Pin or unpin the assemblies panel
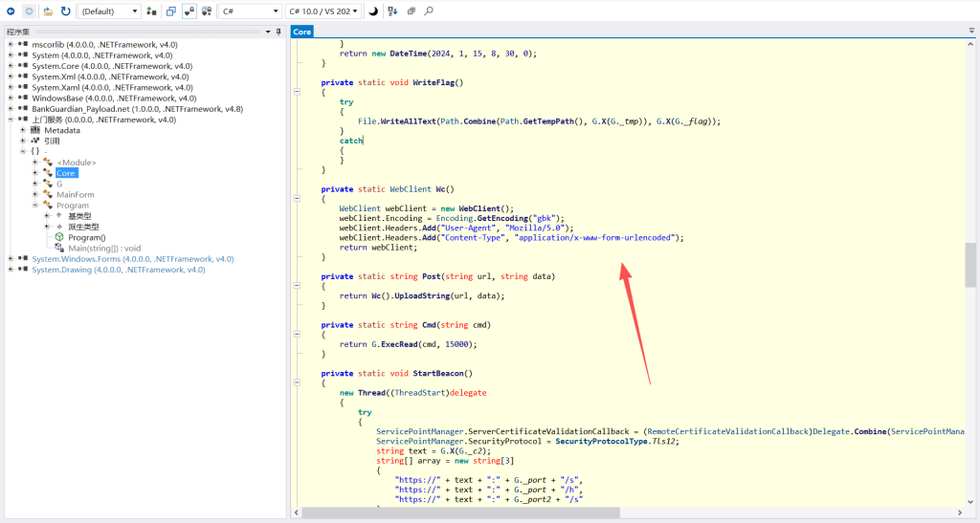 tap(278, 32)
